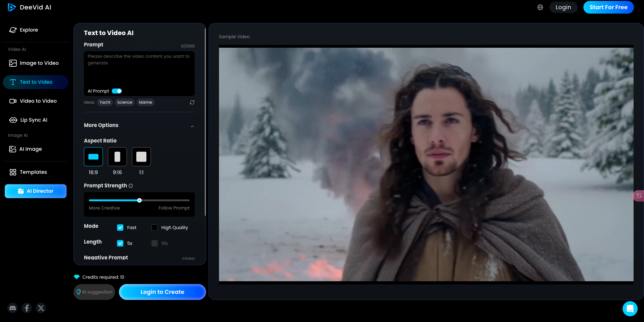Select the 1:1 square aspect ratio
This screenshot has width=644, height=322.
[141, 157]
